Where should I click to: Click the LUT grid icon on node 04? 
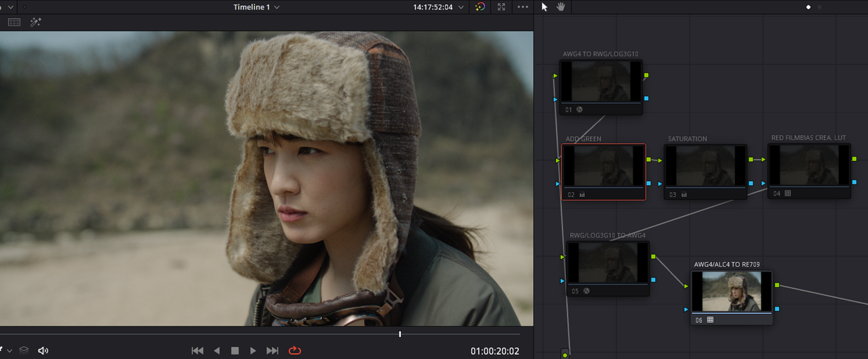[x=787, y=193]
